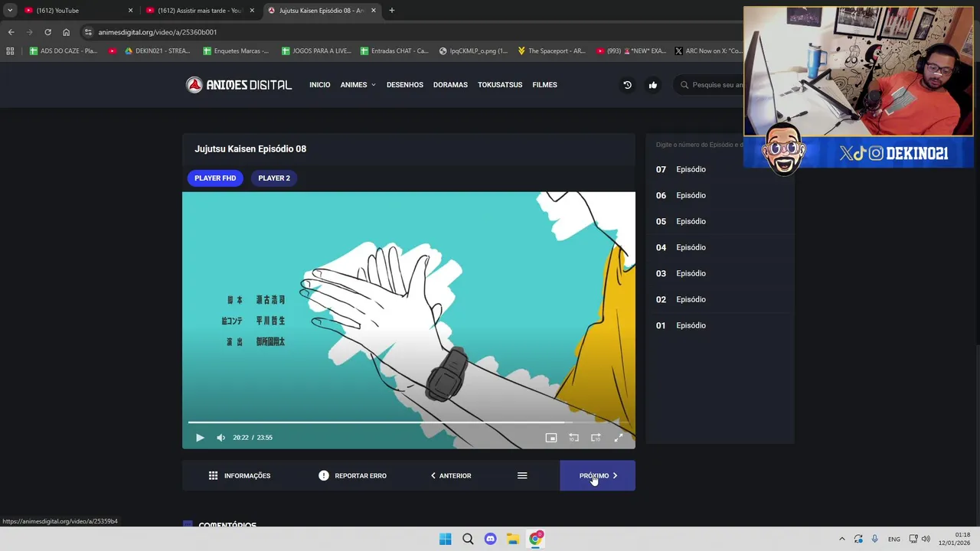Open episode list hamburger icon

pyautogui.click(x=522, y=476)
